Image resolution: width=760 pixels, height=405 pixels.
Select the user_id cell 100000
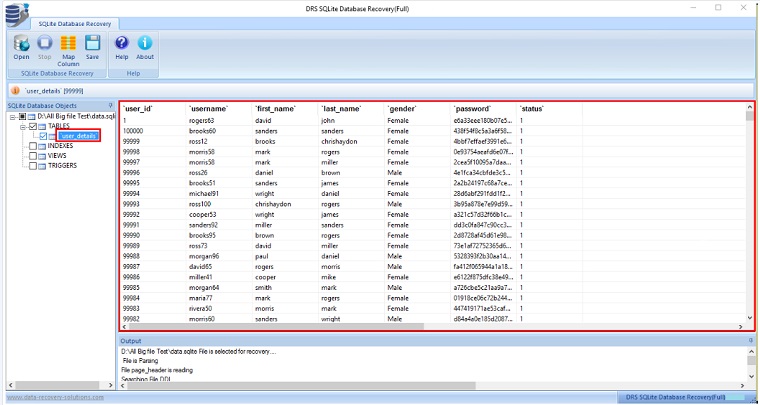(x=133, y=131)
